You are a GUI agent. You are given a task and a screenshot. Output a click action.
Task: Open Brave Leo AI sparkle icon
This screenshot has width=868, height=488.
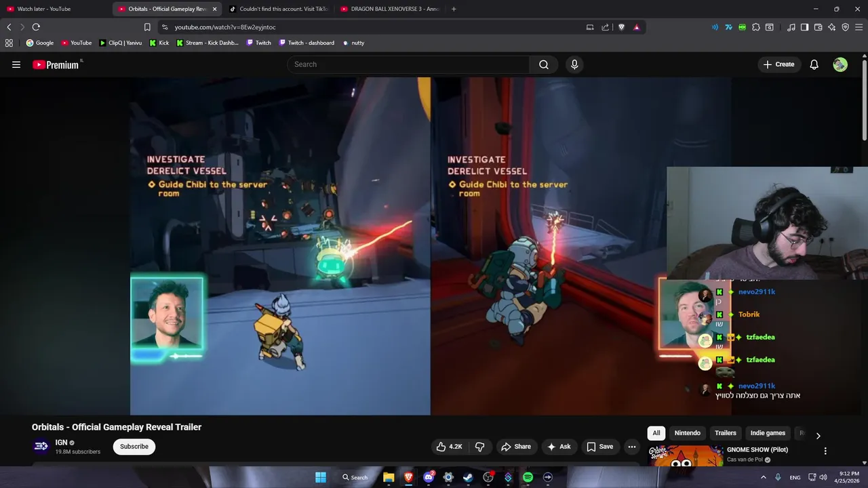click(x=832, y=27)
